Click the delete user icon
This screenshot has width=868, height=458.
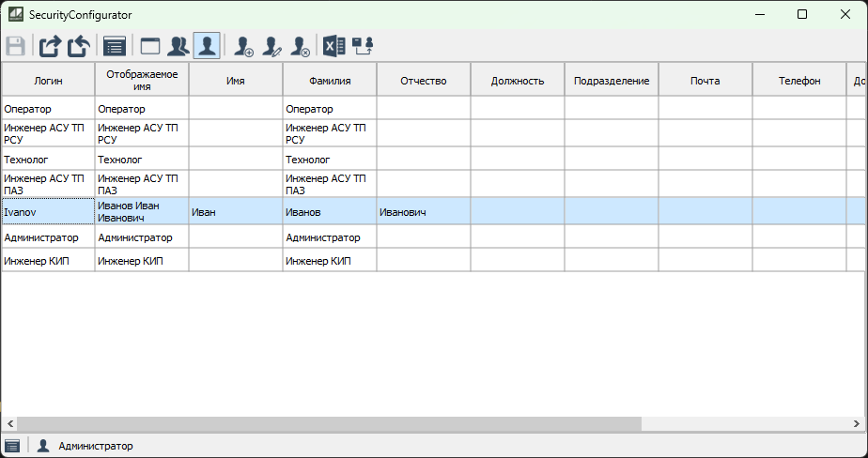(301, 46)
